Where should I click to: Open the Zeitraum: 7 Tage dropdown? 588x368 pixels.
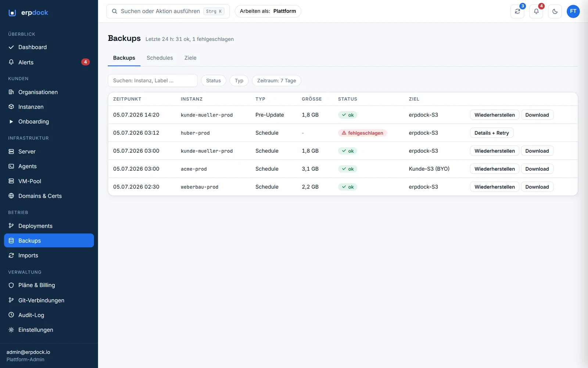click(x=277, y=81)
